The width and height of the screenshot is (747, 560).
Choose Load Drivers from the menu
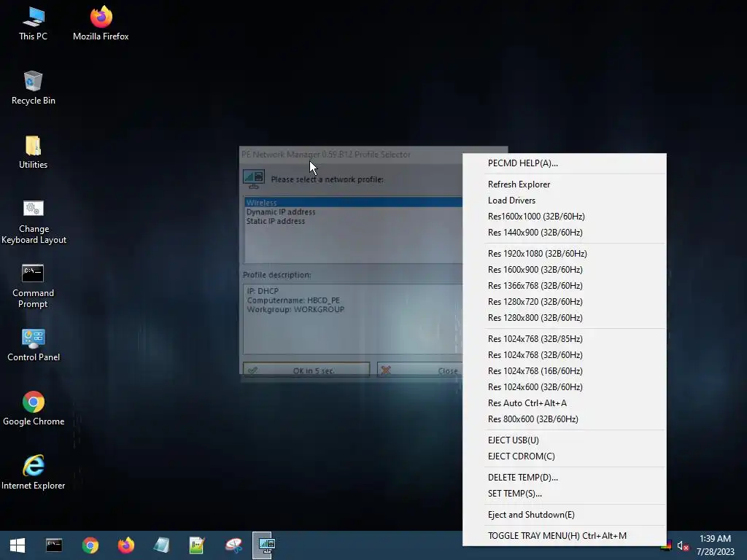click(565, 201)
